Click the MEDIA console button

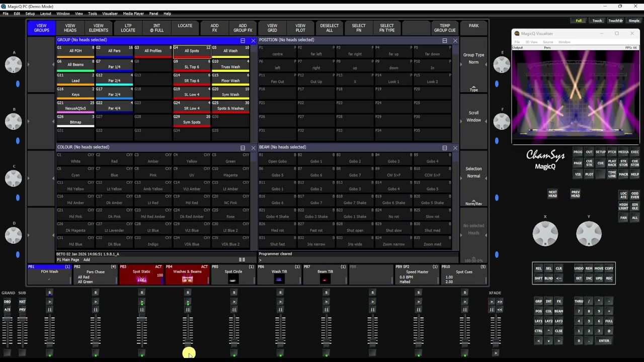click(x=623, y=152)
